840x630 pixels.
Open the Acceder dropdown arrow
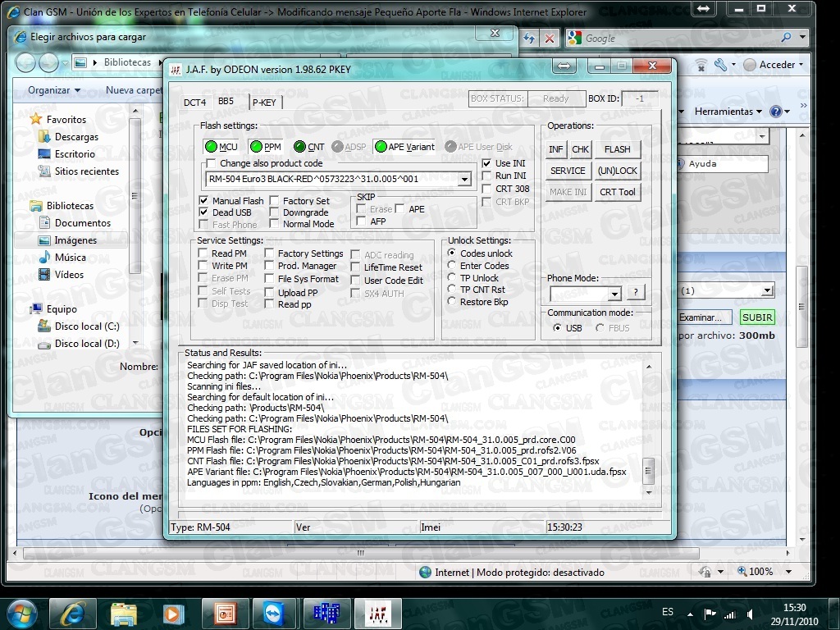(801, 64)
